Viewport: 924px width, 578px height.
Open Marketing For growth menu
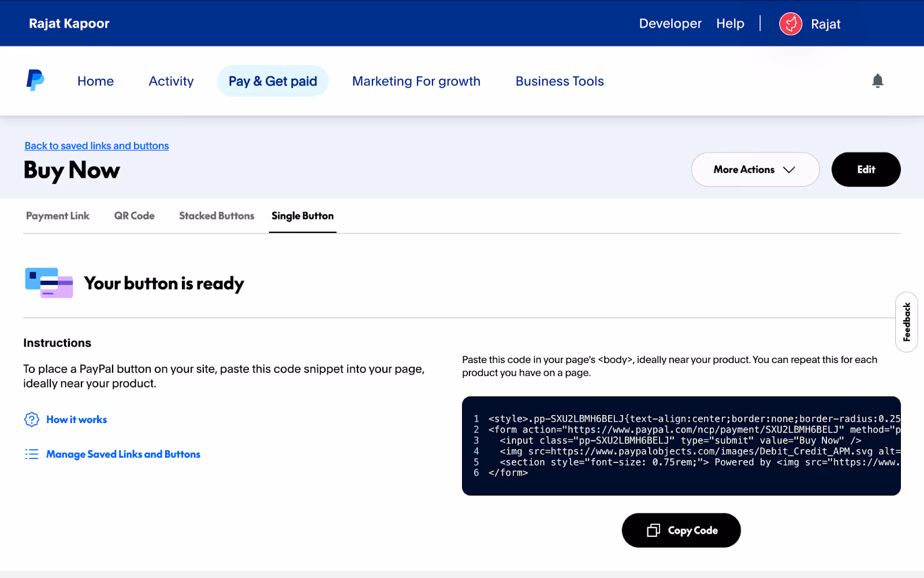pos(416,81)
